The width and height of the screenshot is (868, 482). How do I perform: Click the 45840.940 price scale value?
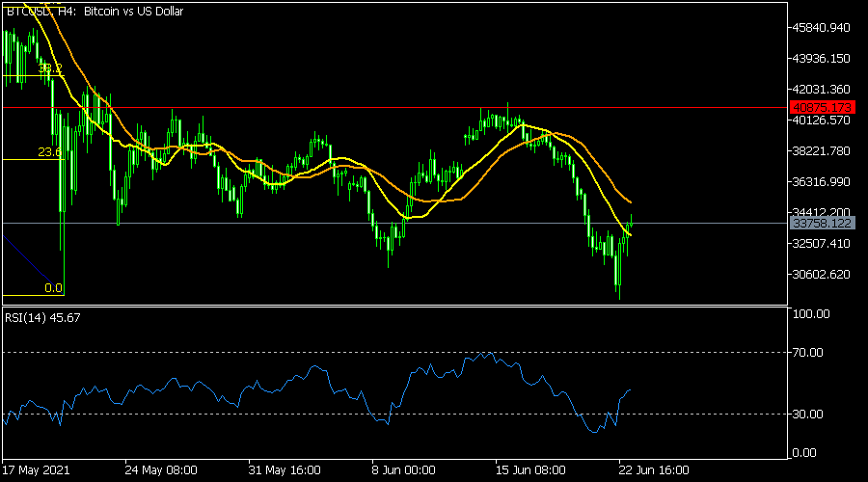pos(821,28)
